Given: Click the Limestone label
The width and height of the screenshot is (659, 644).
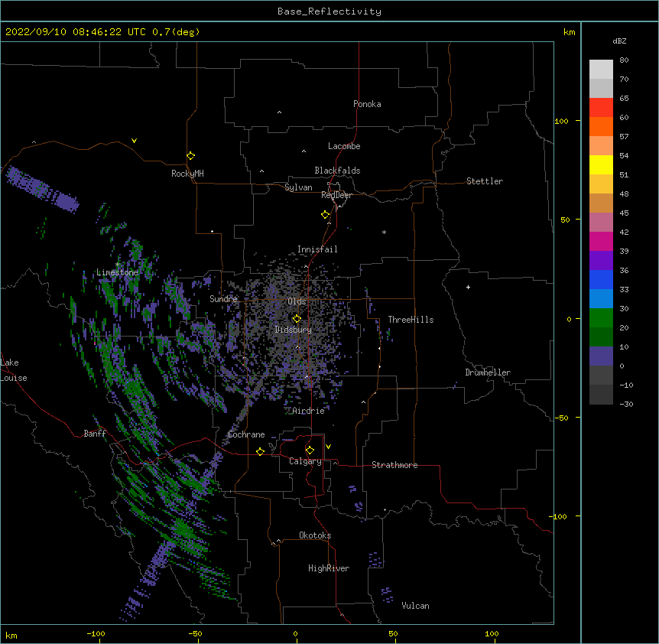Looking at the screenshot, I should click(117, 272).
